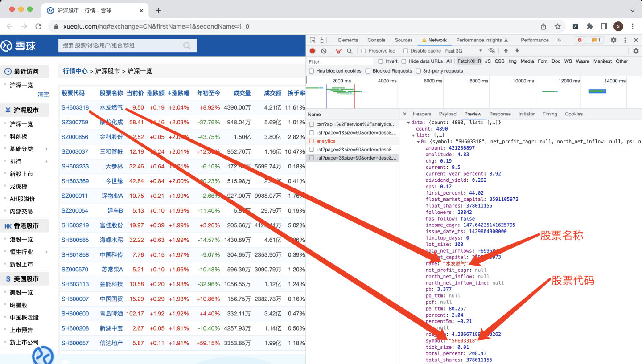Image resolution: width=642 pixels, height=364 pixels.
Task: Click the red error count badge
Action: pyautogui.click(x=581, y=40)
